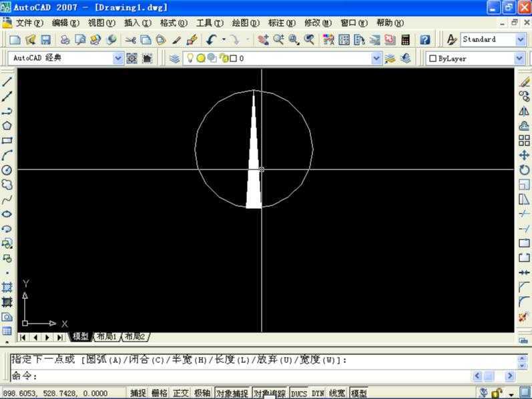Click the Mirror modify tool
Viewport: 532px width, 399px height.
click(525, 111)
